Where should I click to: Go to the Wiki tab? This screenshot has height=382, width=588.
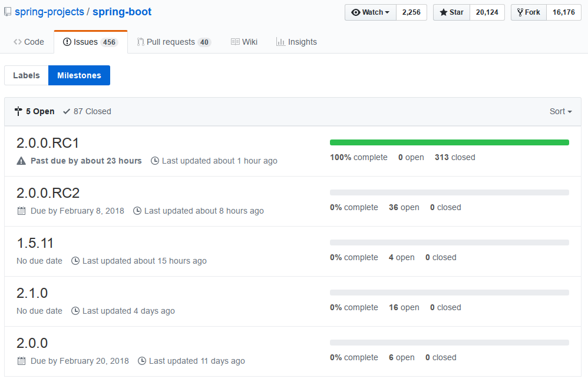(x=244, y=42)
